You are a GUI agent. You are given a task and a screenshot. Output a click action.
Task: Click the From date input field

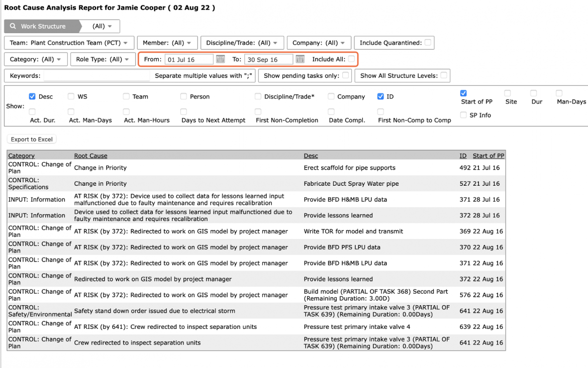coord(189,59)
